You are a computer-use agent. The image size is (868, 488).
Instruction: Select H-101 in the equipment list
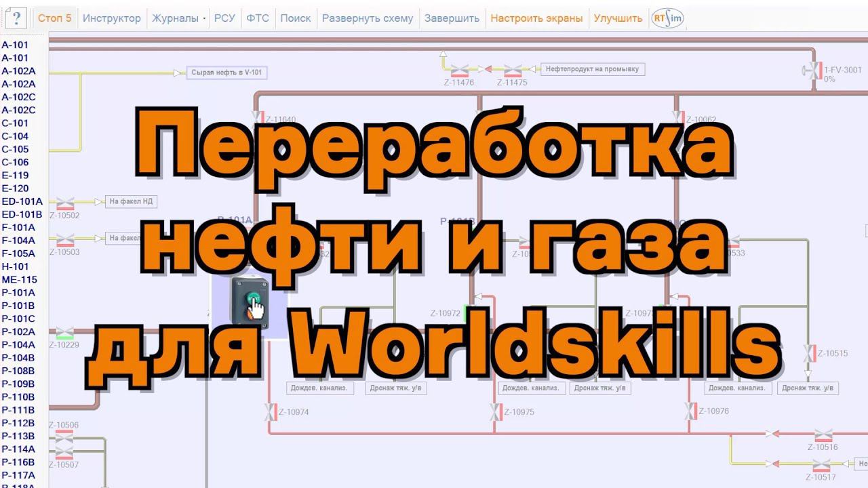point(15,266)
